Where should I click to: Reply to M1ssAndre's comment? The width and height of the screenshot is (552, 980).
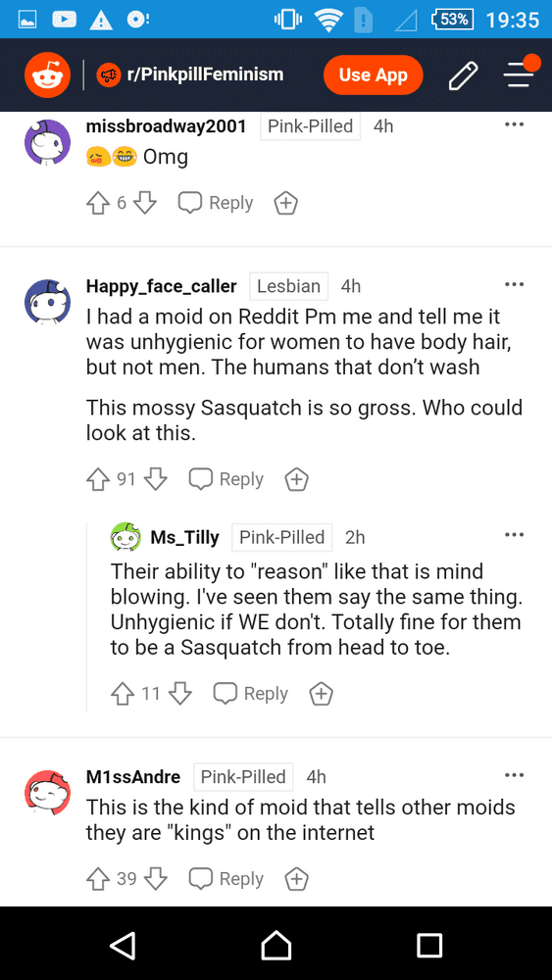pyautogui.click(x=226, y=879)
